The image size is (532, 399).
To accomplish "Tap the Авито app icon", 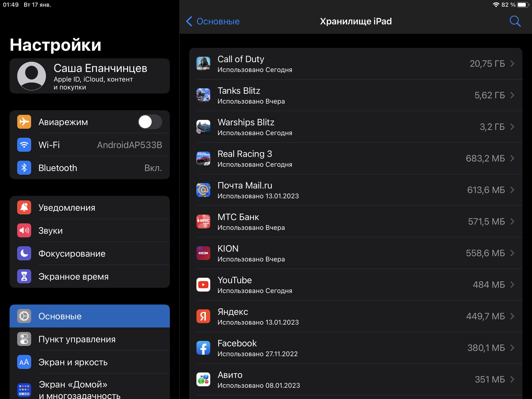I will click(x=203, y=380).
